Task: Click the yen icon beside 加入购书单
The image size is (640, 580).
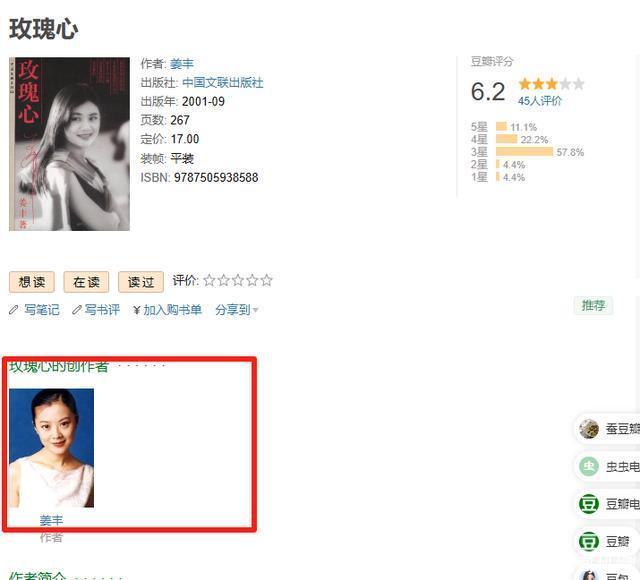Action: (137, 311)
